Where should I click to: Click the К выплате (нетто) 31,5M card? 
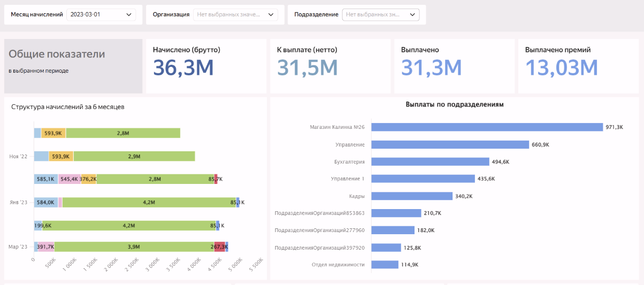pos(308,67)
